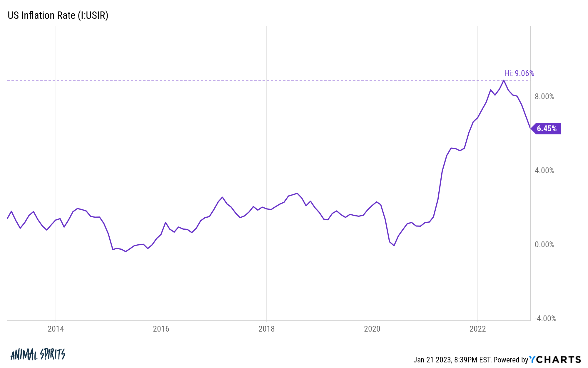The image size is (588, 368).
Task: Select the 2022 x-axis label
Action: point(477,329)
